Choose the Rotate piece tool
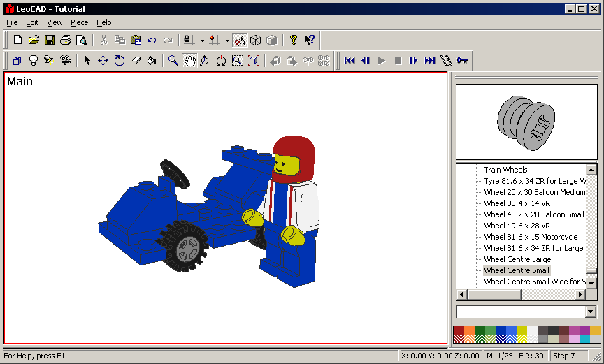The height and width of the screenshot is (364, 604). click(x=120, y=61)
